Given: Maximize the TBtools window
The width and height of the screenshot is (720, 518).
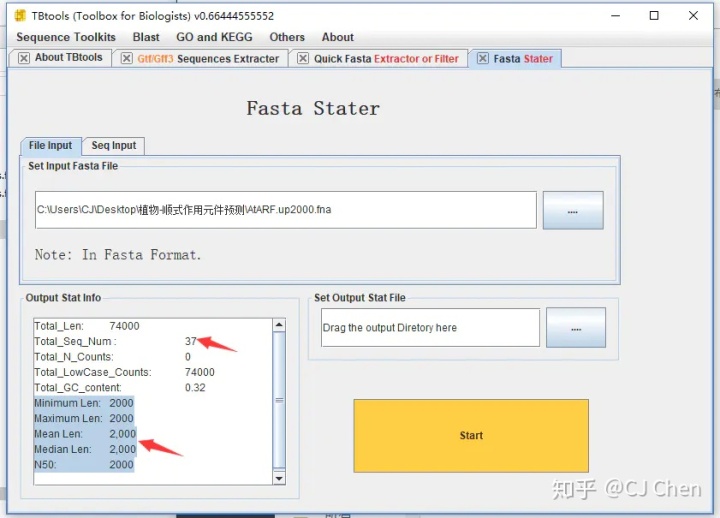Looking at the screenshot, I should click(654, 16).
